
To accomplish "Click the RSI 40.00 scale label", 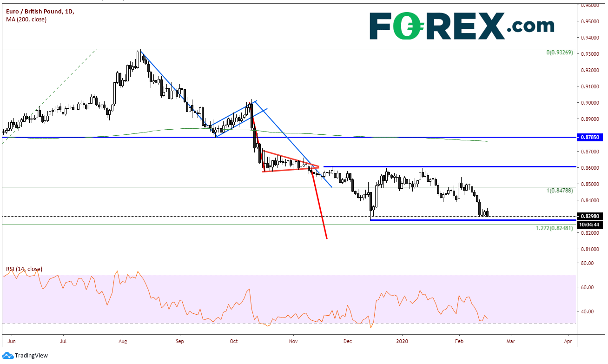I will (x=587, y=311).
